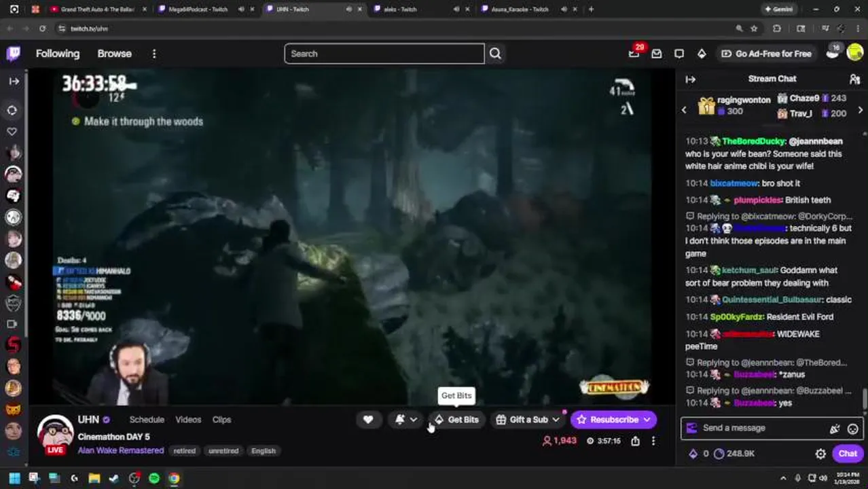Open the top nav more dots menu
The height and width of the screenshot is (489, 868).
coord(154,54)
